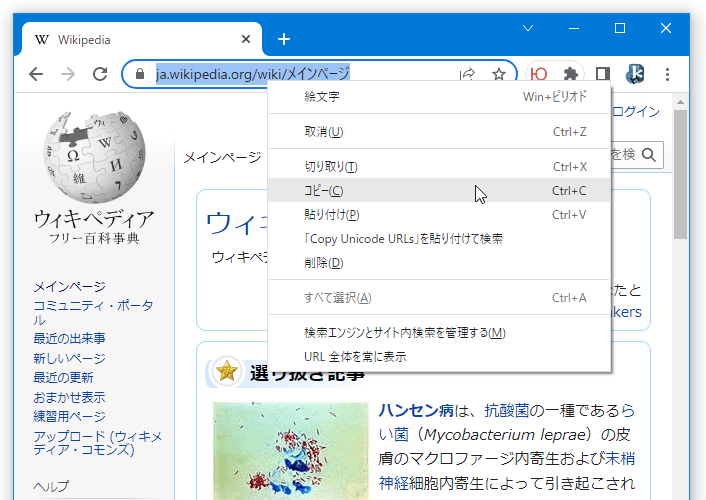The image size is (706, 500).
Task: Select the Wikipedia tab
Action: pos(140,39)
